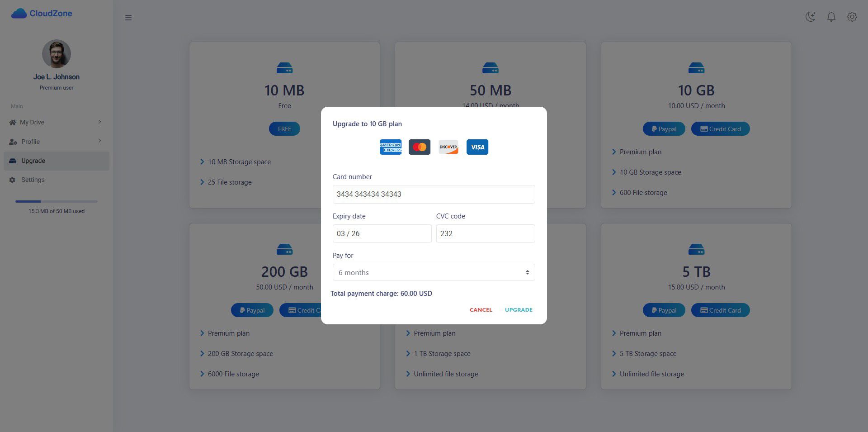Open Settings in sidebar

(57, 180)
